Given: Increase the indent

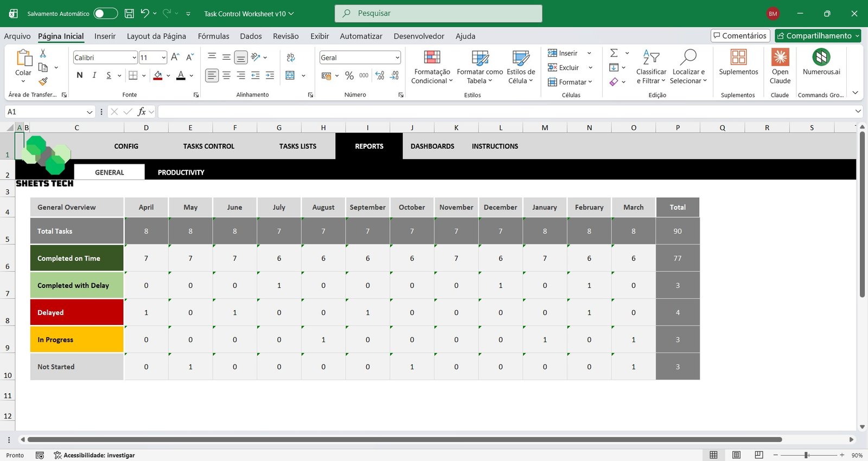Looking at the screenshot, I should tap(270, 75).
